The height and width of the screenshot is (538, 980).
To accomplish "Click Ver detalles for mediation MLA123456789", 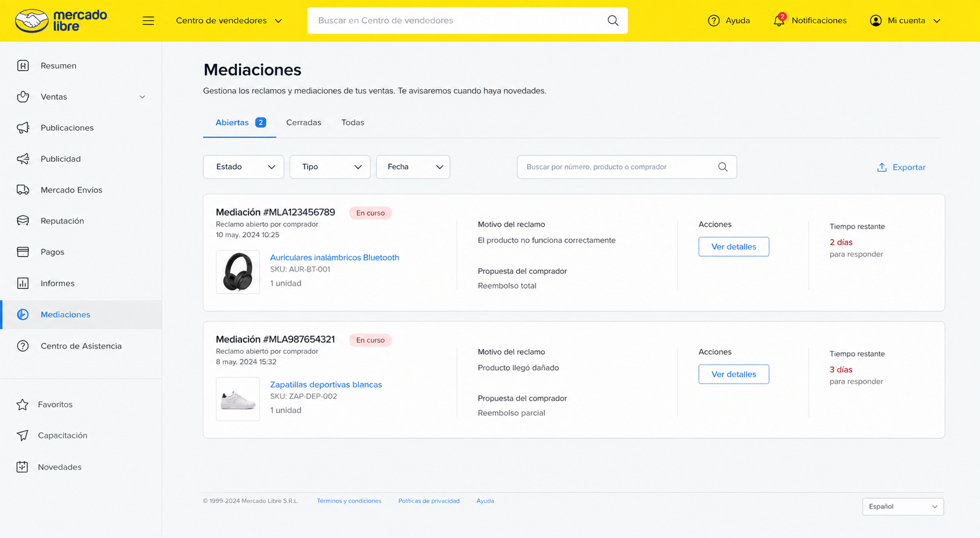I will click(733, 247).
